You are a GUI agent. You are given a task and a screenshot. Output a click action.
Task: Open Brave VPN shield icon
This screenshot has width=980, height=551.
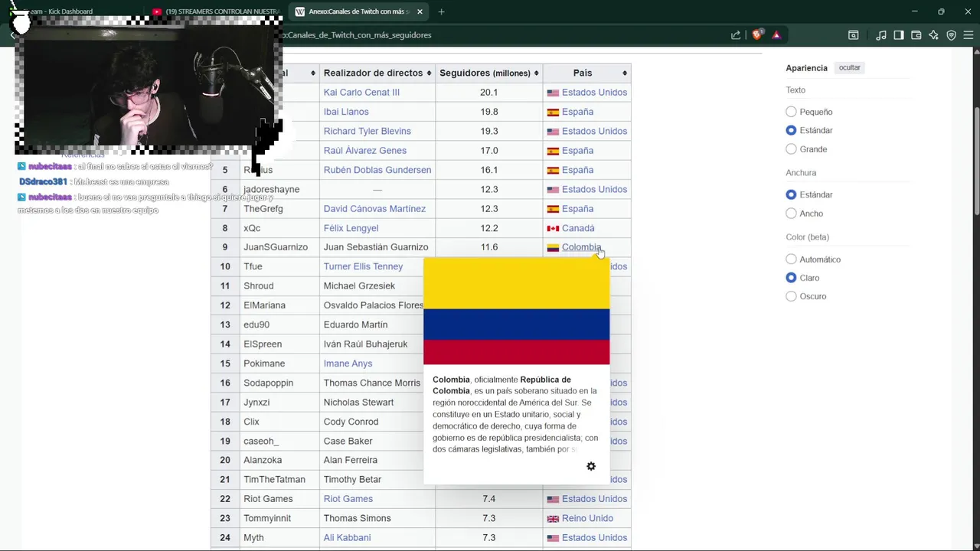coord(952,35)
